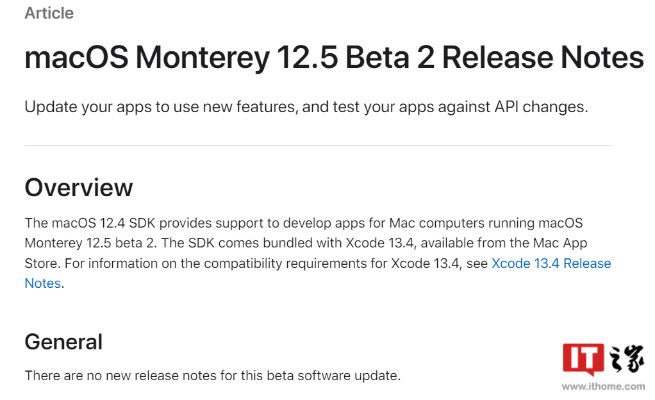Select the Overview section heading
Viewport: 655px width, 400px height.
(x=78, y=187)
